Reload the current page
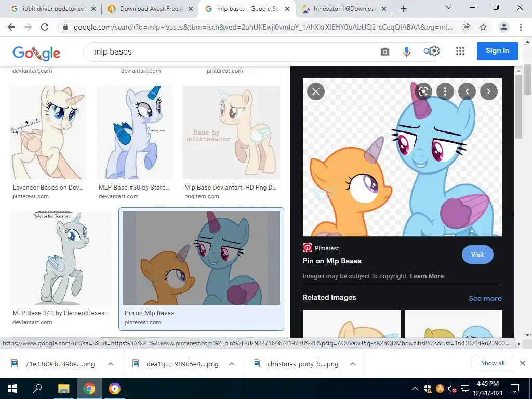The image size is (532, 399). pos(45,27)
